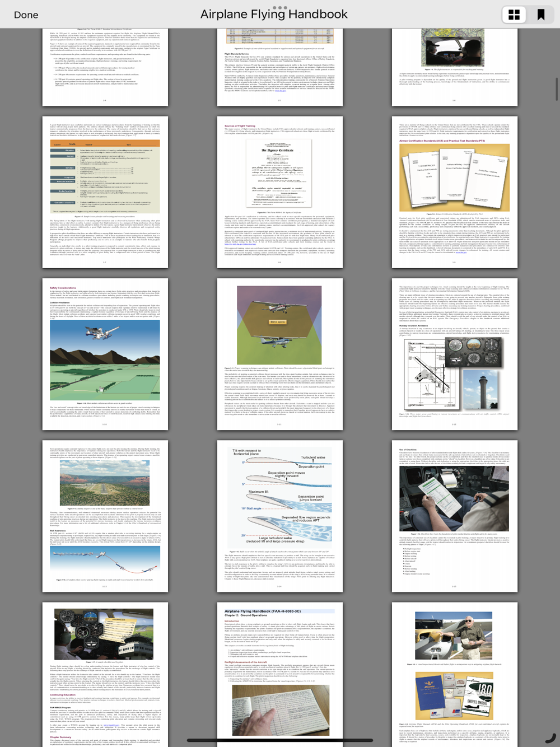Open the stall angle airflow diagram page
This screenshot has height=747, width=560.
pos(280,516)
